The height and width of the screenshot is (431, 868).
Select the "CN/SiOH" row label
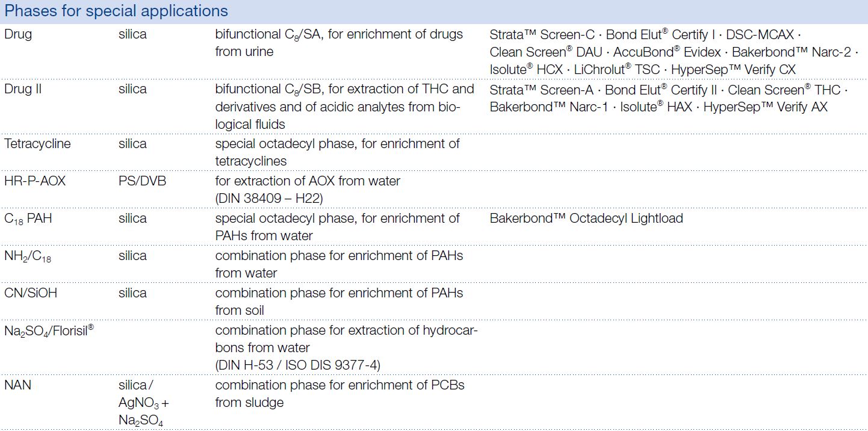(x=31, y=293)
